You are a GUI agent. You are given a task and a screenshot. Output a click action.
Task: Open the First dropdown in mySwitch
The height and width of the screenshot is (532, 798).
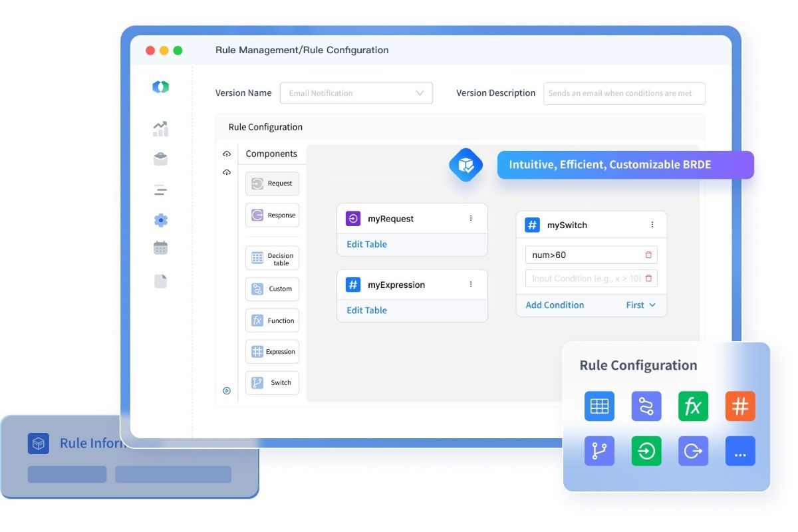[640, 305]
